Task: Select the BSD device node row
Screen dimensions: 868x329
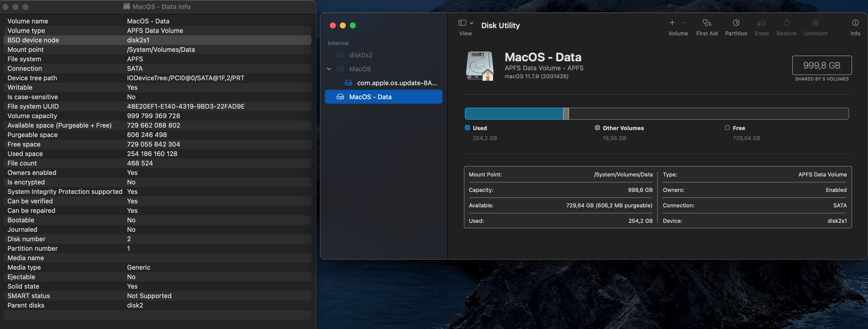Action: tap(157, 40)
